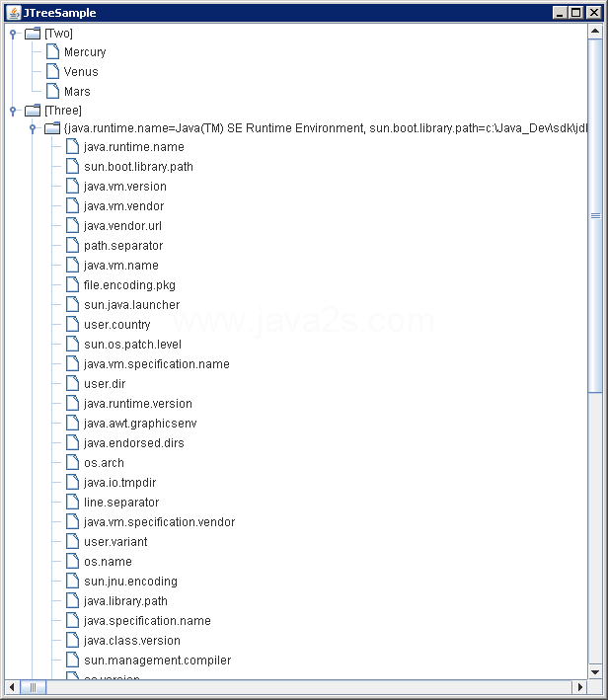The height and width of the screenshot is (700, 608).
Task: Click the Mars leaf file icon
Action: [52, 91]
